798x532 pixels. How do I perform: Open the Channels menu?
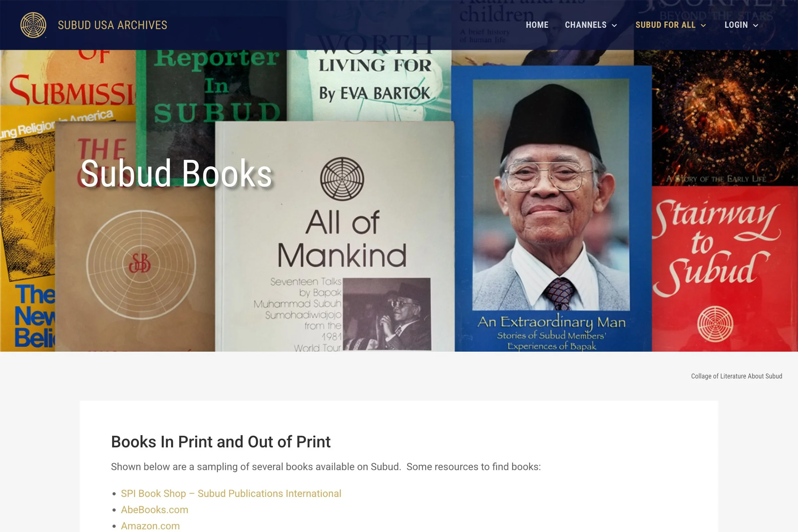tap(585, 25)
